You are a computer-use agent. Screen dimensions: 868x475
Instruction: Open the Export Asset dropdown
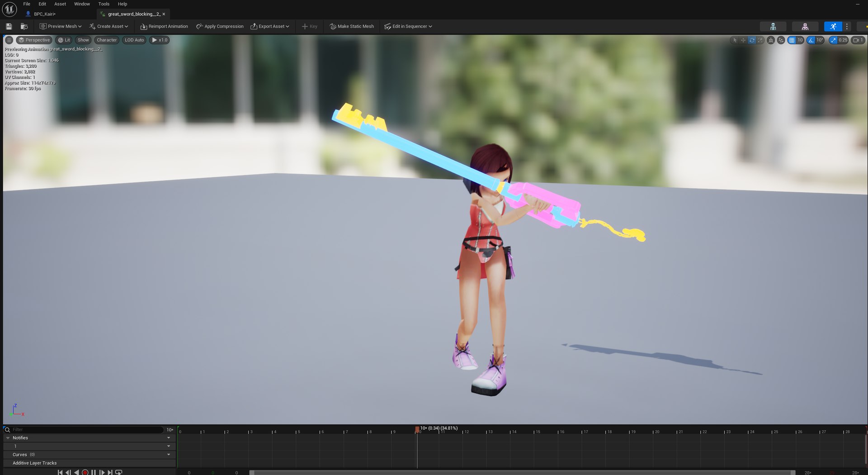click(270, 26)
